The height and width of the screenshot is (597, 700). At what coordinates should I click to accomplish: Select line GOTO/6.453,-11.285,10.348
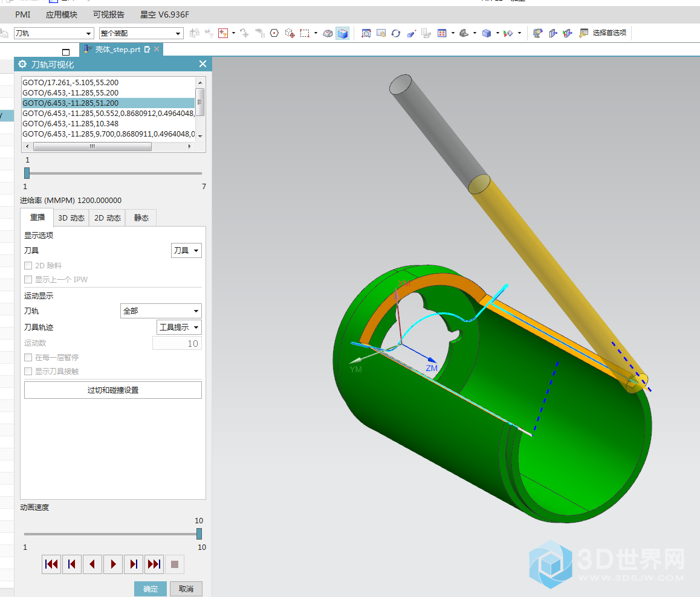click(x=108, y=124)
